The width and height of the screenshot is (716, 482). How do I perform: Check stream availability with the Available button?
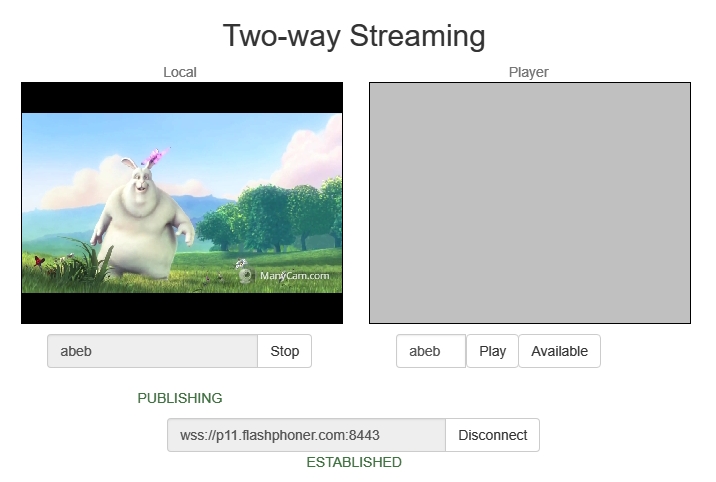[x=559, y=351]
